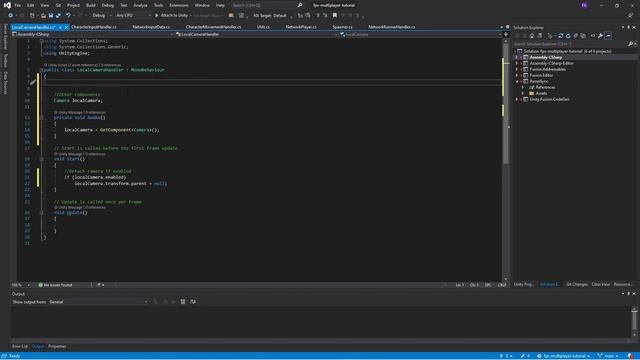Open the Git menu
The height and width of the screenshot is (360, 640).
(x=58, y=5)
